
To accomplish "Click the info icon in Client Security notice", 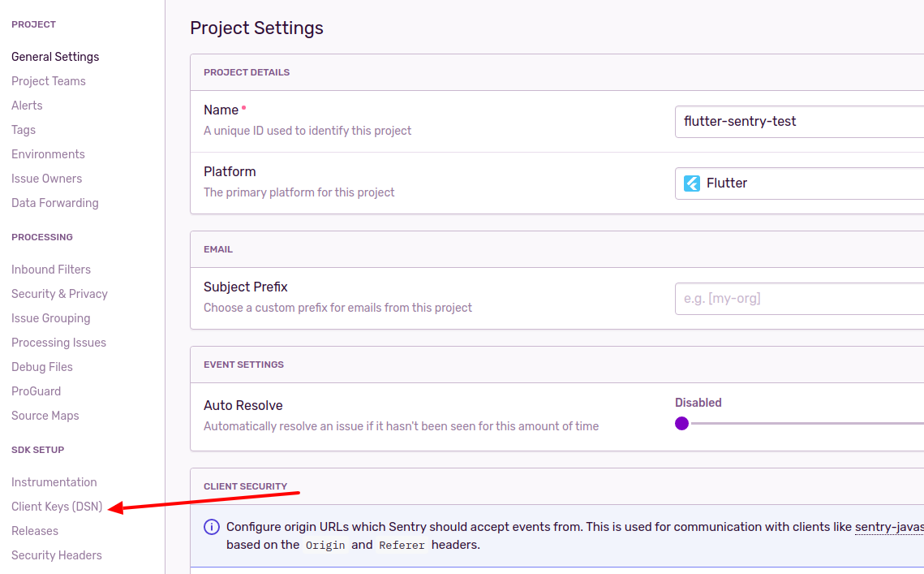I will 212,527.
